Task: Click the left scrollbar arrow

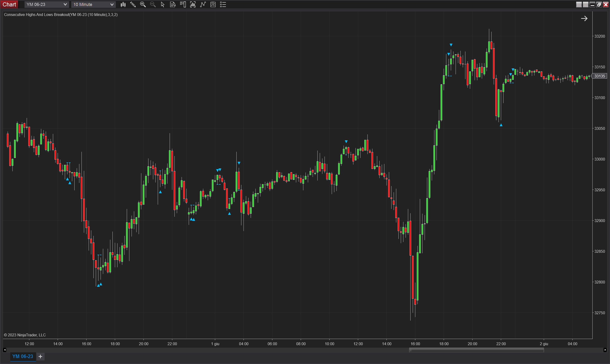Action: (x=5, y=350)
